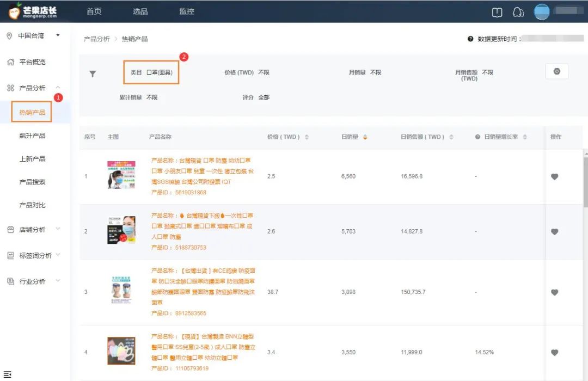Collapse the 产品分析 menu chevron
Image resolution: width=588 pixels, height=381 pixels.
[58, 88]
